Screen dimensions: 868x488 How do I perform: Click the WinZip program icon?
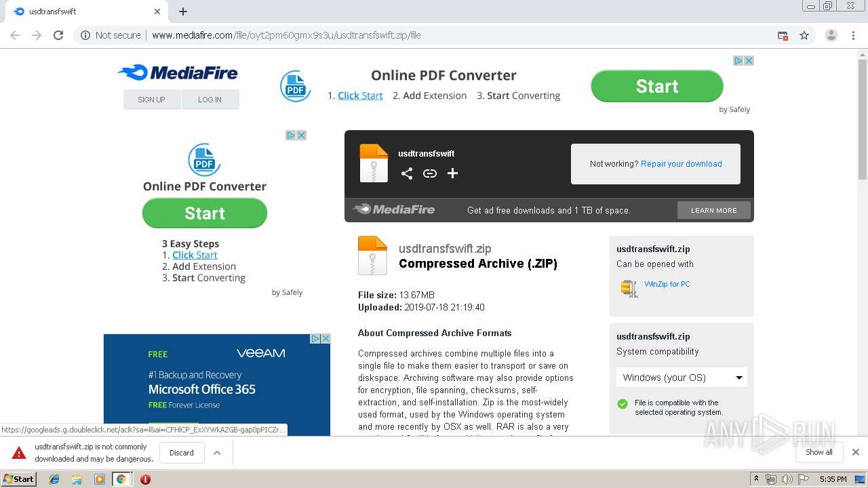coord(629,288)
